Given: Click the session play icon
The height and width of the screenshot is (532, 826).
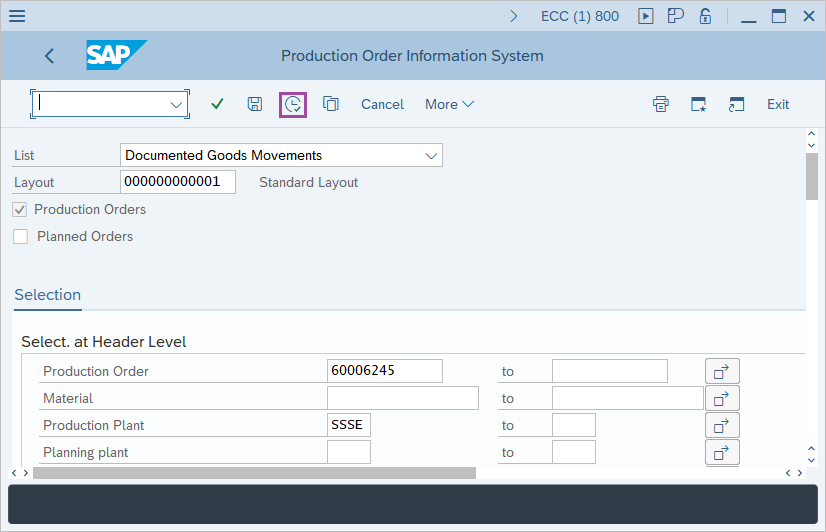Looking at the screenshot, I should point(645,16).
